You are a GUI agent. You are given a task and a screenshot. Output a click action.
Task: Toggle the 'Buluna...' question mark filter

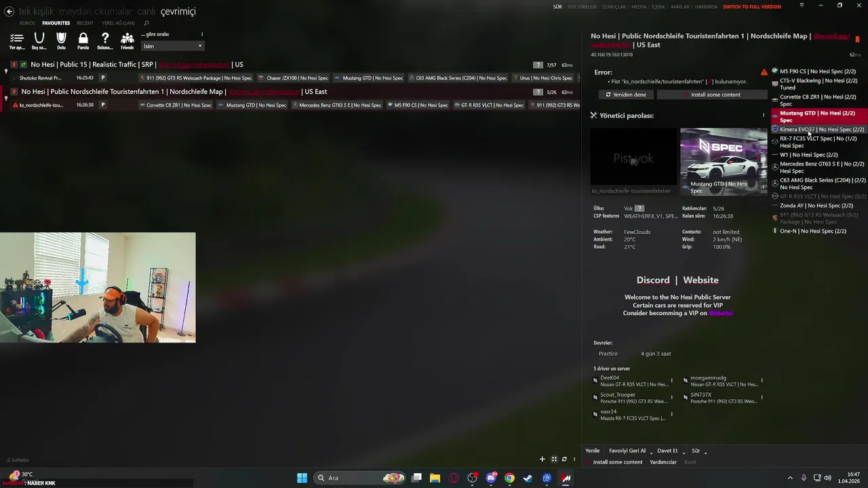coord(105,41)
